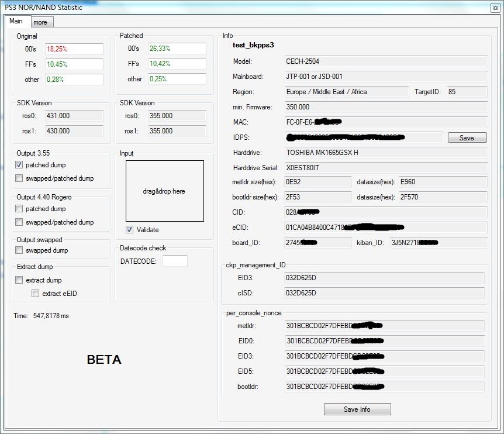Click the EID3 ckp_management_ID field

tap(384, 278)
